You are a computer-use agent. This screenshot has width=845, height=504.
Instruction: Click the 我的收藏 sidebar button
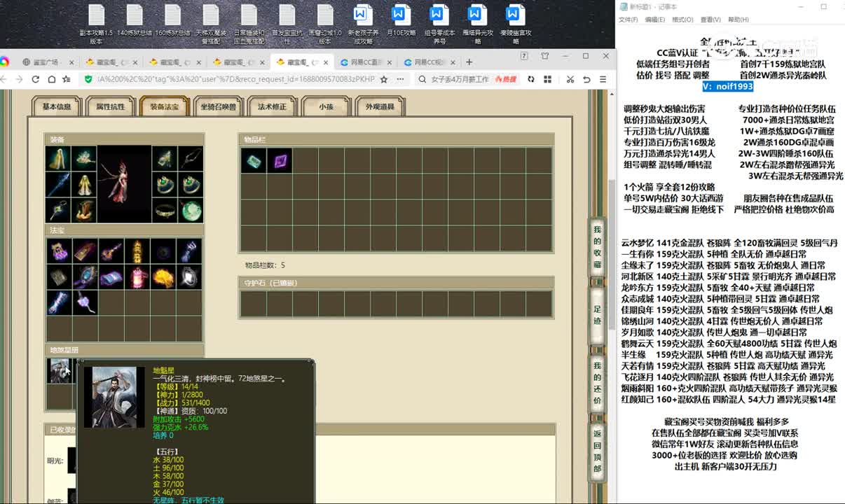pos(598,247)
